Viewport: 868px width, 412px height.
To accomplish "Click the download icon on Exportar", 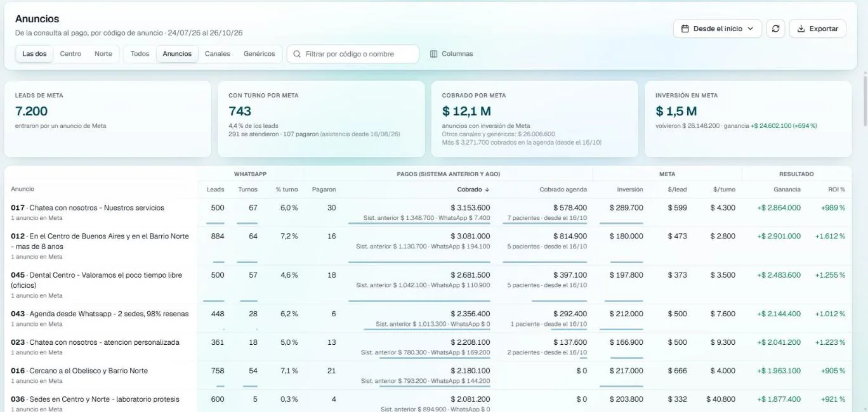I will pyautogui.click(x=801, y=29).
